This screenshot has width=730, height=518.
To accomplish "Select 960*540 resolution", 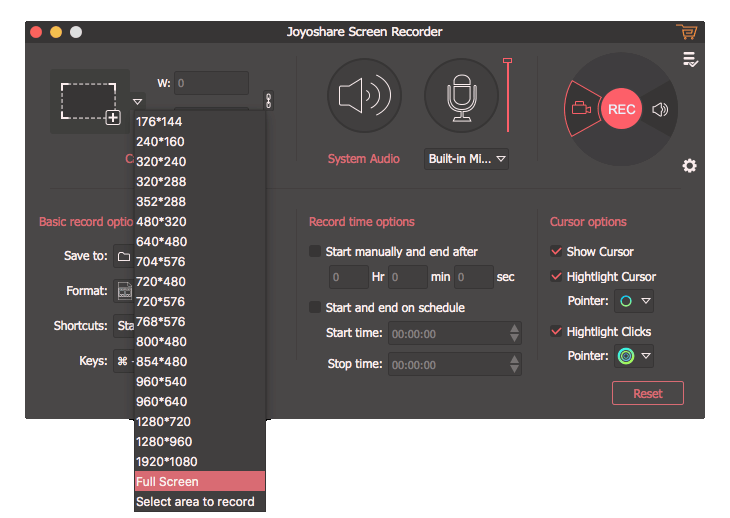I will click(x=200, y=382).
